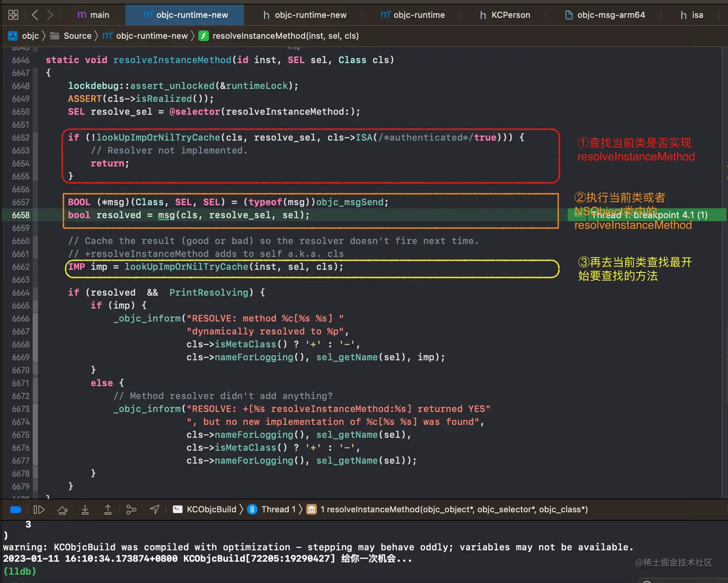Open the simulate location arrow menu

click(x=155, y=509)
